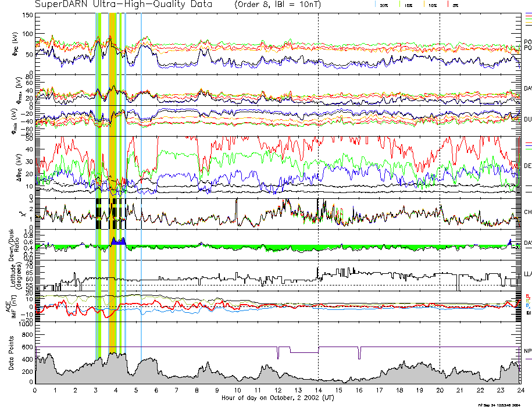This screenshot has height=407, width=532.
Task: Click the light blue 20% legend line
Action: tap(375, 5)
